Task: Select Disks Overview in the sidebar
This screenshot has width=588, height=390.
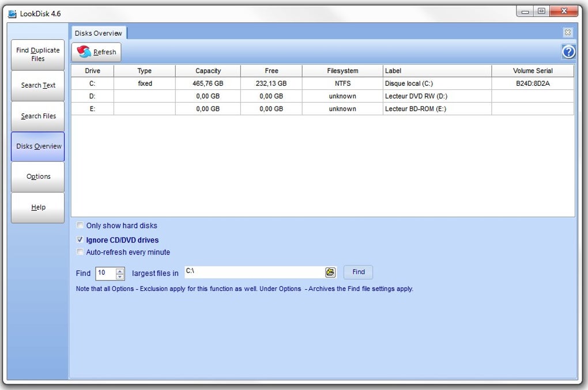Action: coord(38,146)
